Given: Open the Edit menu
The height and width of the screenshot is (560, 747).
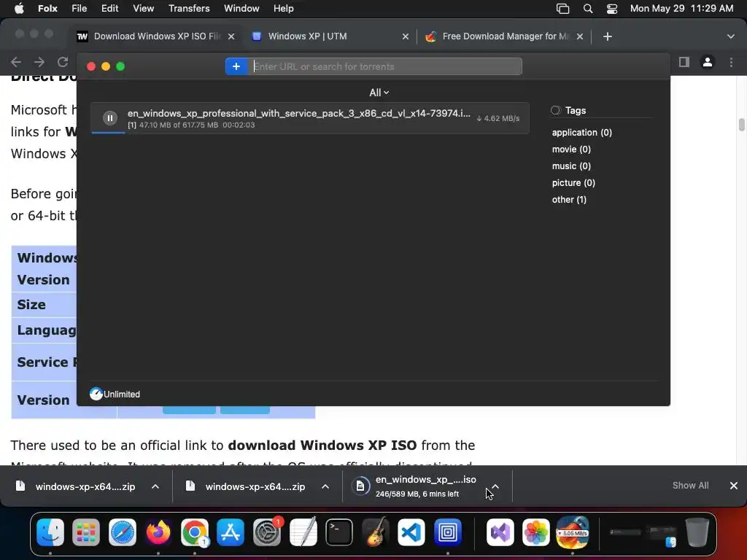Looking at the screenshot, I should point(109,8).
